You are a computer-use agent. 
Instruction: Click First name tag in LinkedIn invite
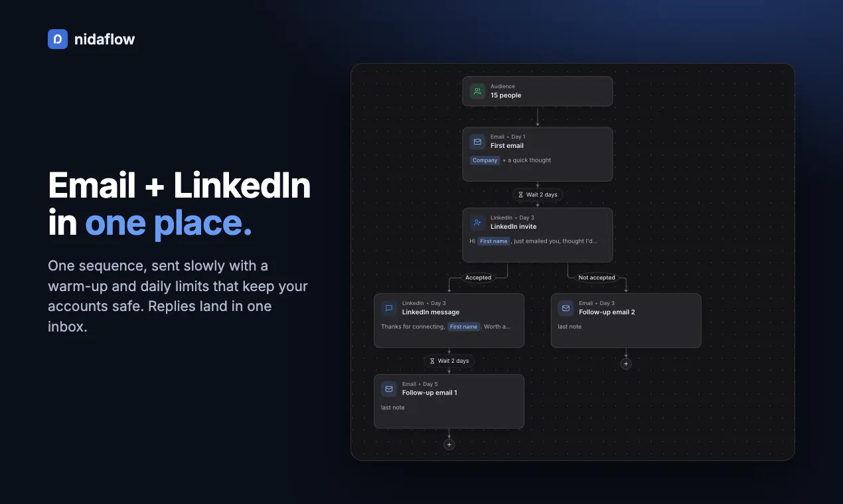pyautogui.click(x=495, y=241)
